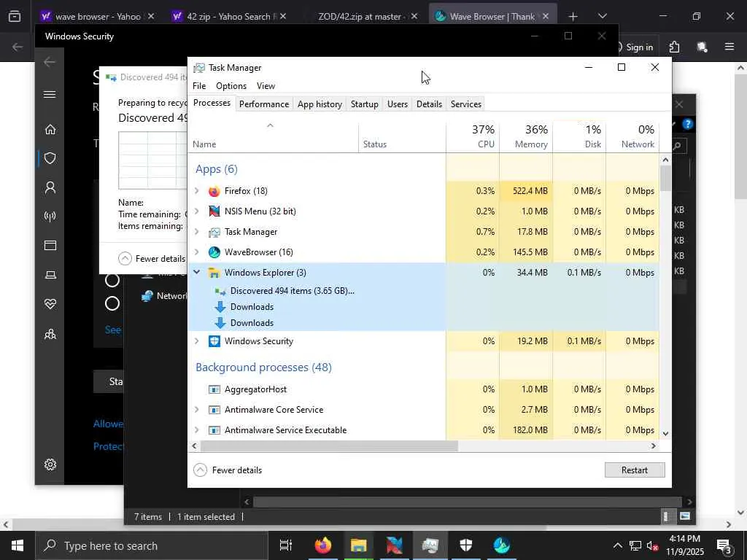Open Task View on taskbar
Image resolution: width=747 pixels, height=560 pixels.
tap(286, 545)
